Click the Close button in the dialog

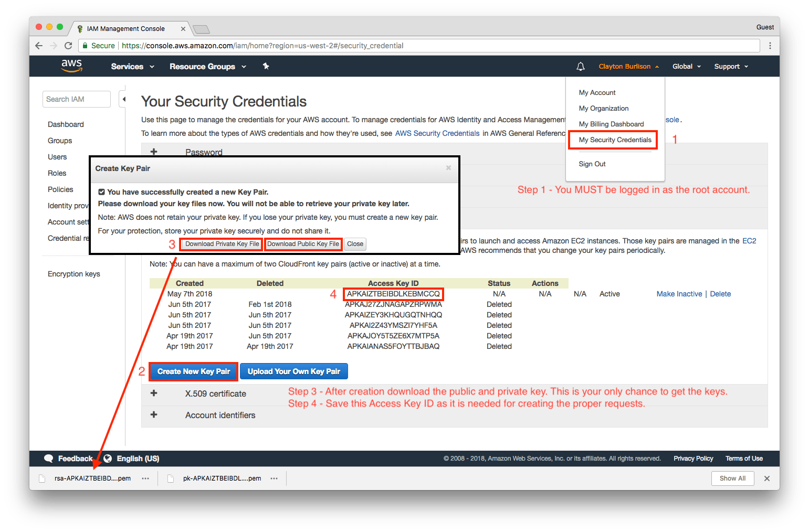[x=355, y=244]
